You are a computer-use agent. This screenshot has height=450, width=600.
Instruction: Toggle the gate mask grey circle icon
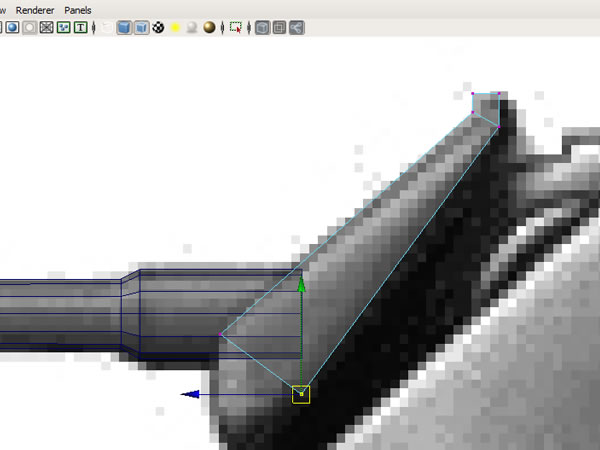tap(29, 28)
